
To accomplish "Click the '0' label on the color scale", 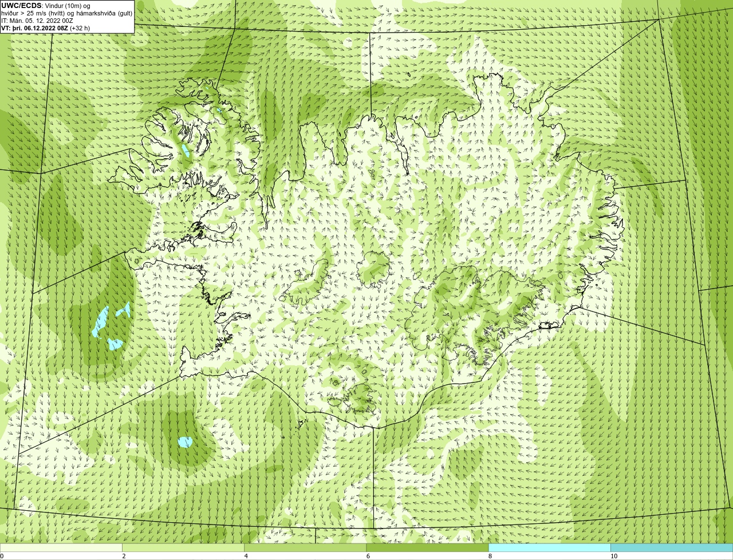I will click(2, 556).
